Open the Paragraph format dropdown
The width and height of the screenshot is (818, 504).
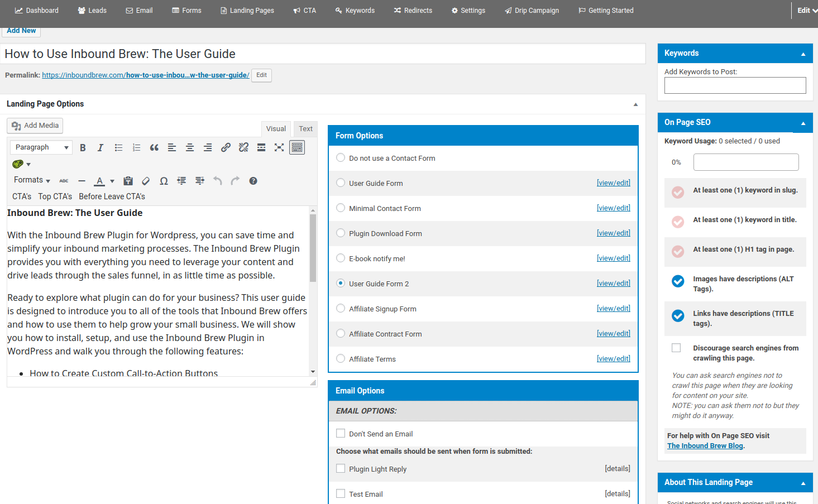(41, 147)
